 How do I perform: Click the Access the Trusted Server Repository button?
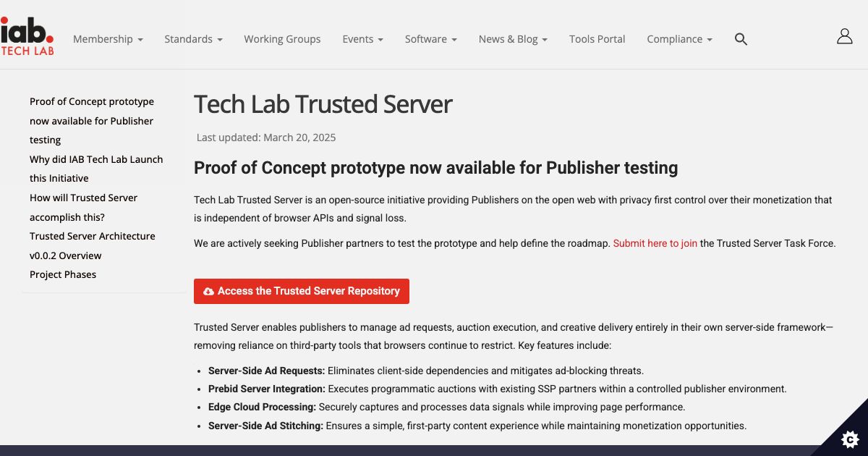tap(301, 291)
